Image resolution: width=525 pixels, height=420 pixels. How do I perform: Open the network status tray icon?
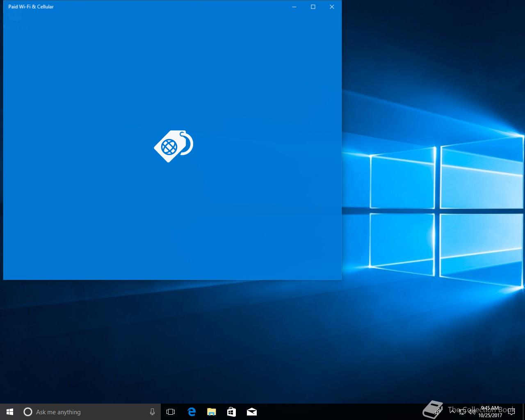click(462, 412)
